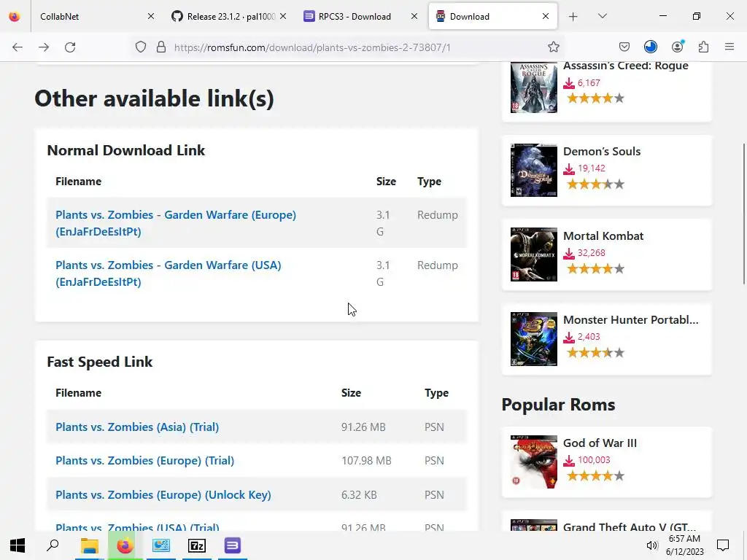Click Monster Hunter cover thumbnail
Image resolution: width=747 pixels, height=560 pixels.
coord(533,339)
